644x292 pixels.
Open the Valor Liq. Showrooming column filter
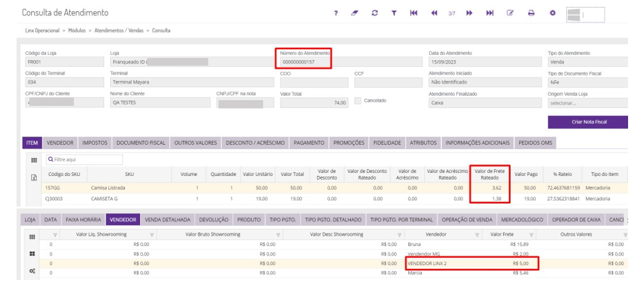(x=152, y=235)
